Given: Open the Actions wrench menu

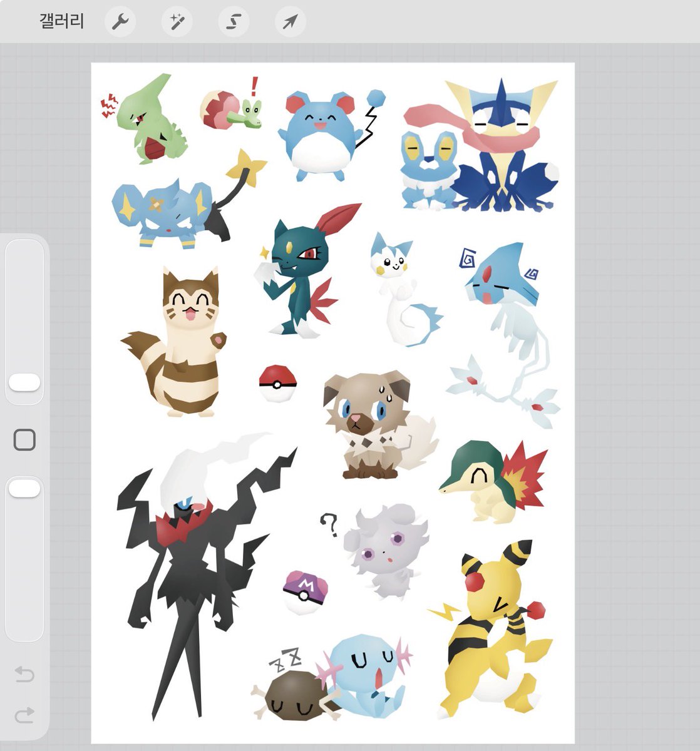Looking at the screenshot, I should tap(120, 23).
